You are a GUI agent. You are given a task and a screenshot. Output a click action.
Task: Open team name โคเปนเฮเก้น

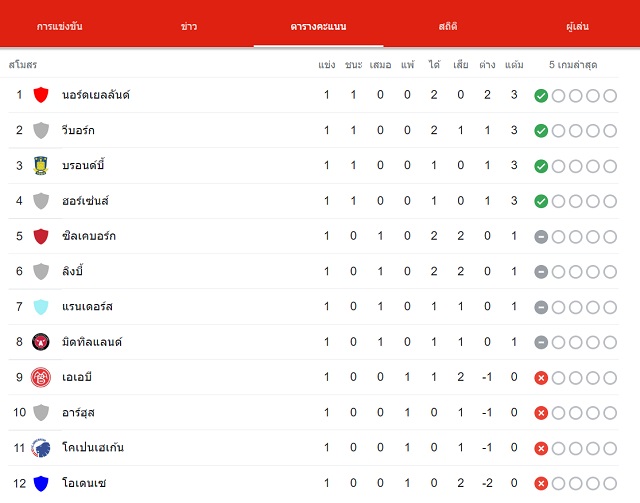pos(93,447)
